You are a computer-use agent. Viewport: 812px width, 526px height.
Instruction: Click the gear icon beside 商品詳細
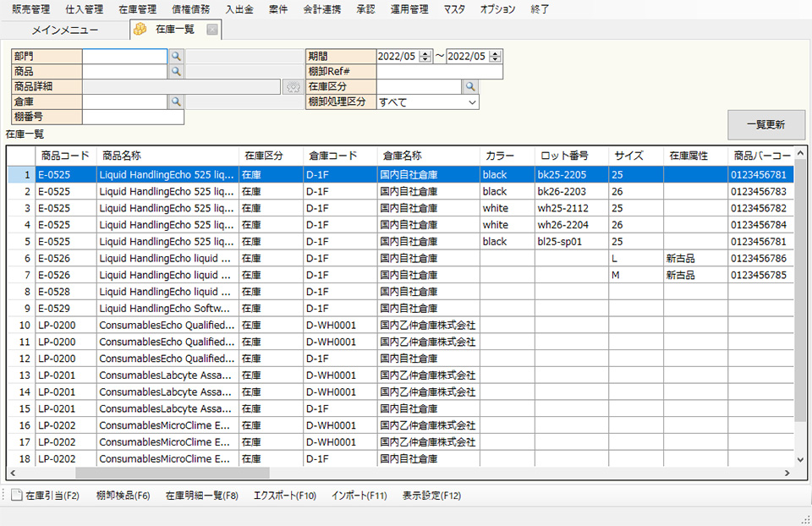[x=293, y=87]
